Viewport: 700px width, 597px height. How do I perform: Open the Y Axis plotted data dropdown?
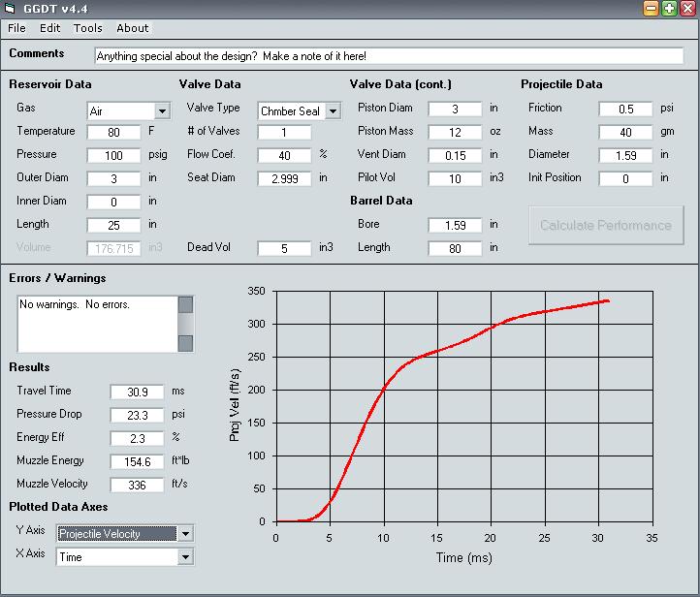(x=185, y=534)
